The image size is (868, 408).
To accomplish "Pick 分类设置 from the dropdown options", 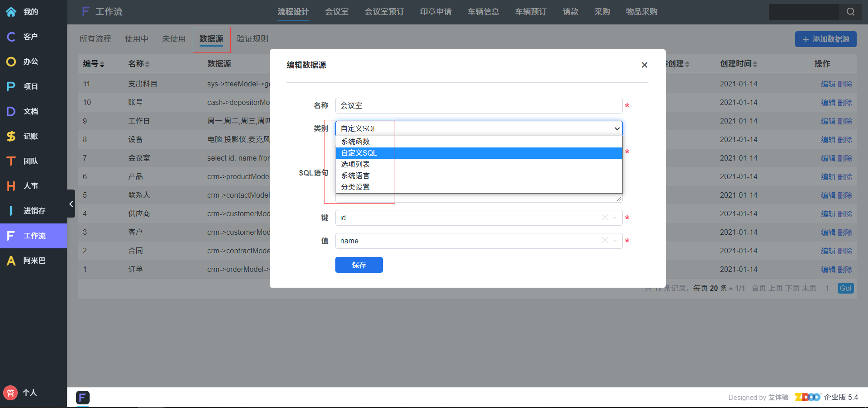I will click(356, 187).
